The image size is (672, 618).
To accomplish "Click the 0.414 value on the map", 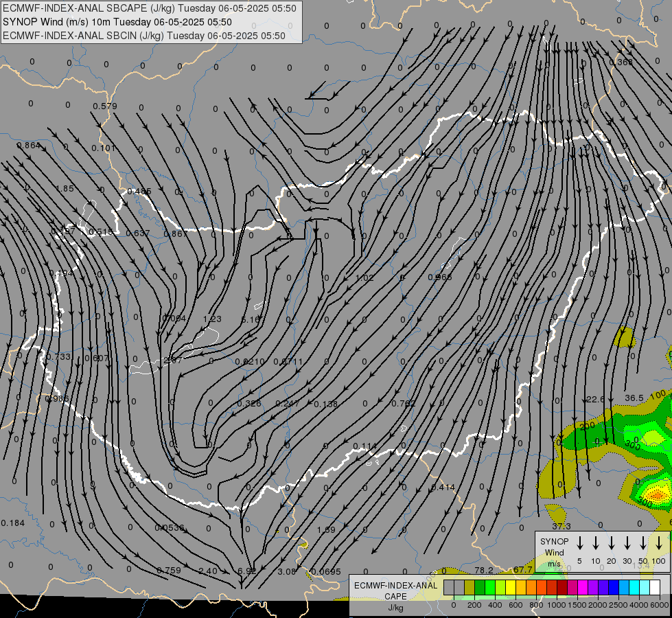I will coord(443,488).
